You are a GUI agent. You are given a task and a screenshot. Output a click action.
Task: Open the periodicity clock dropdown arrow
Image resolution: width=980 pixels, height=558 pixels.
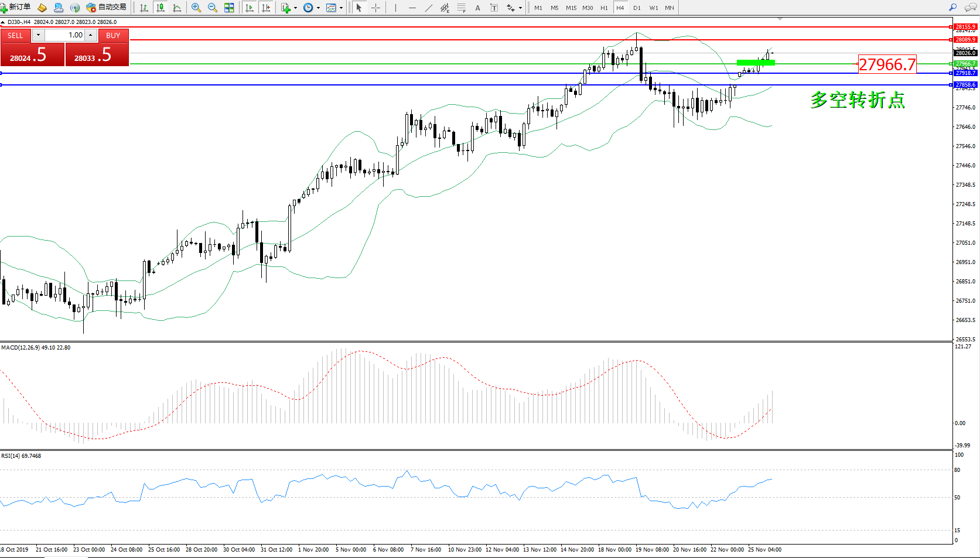click(x=318, y=8)
